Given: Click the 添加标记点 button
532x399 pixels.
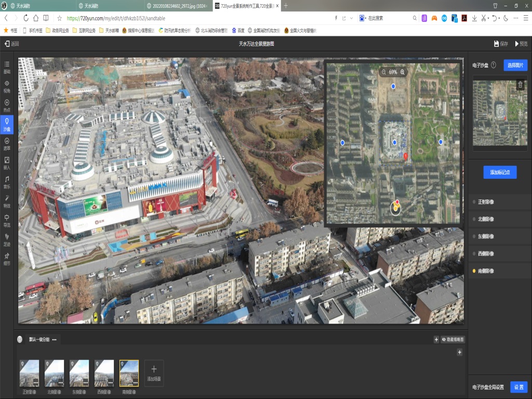Looking at the screenshot, I should coord(500,172).
